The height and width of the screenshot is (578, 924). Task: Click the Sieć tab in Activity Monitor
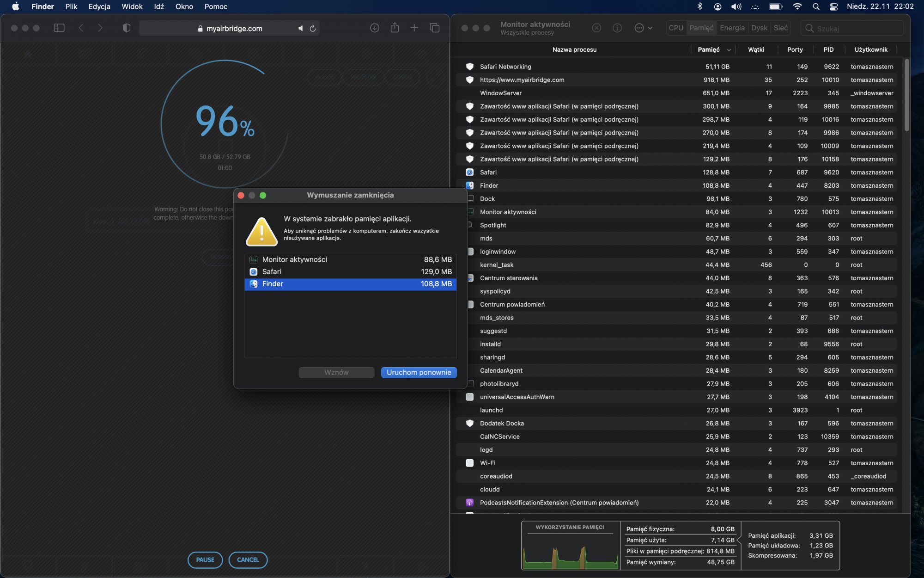pos(780,27)
